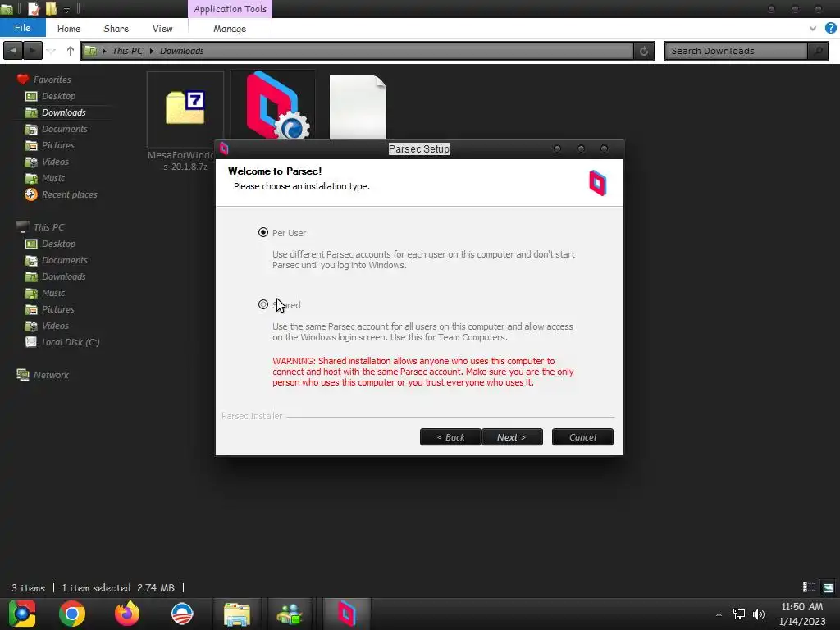Cancel the Parsec Setup dialog
This screenshot has width=840, height=630.
pos(582,437)
